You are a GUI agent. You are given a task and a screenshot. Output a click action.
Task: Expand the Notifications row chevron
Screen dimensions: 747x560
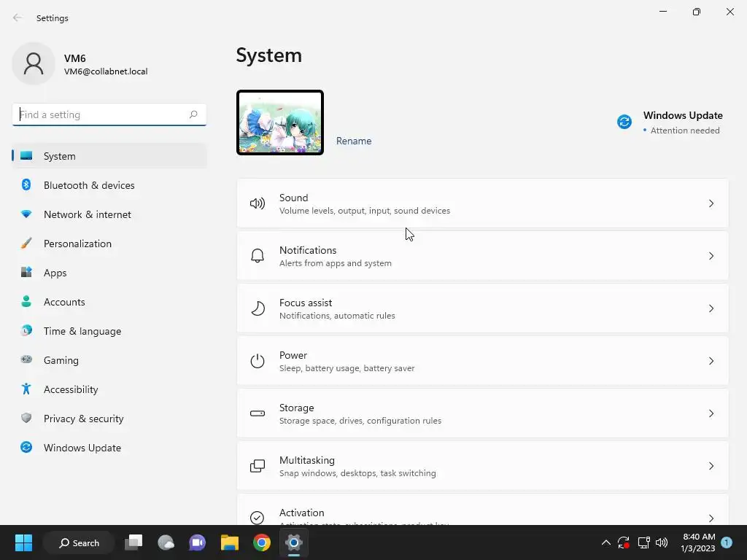[x=711, y=256]
